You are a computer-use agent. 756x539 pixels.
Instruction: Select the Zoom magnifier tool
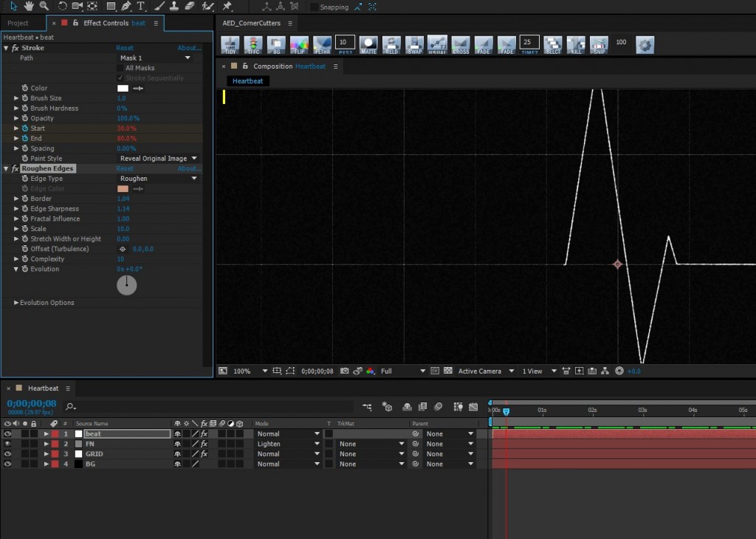[44, 7]
